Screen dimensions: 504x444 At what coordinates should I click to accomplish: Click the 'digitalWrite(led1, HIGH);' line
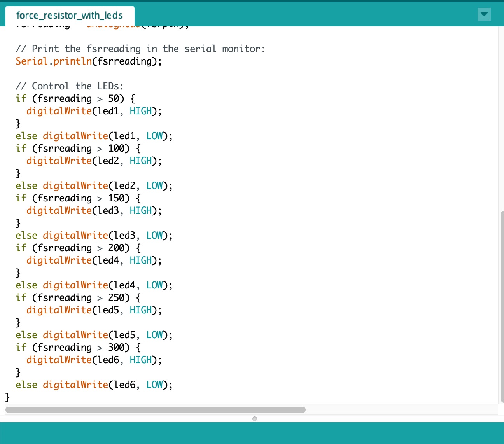pyautogui.click(x=94, y=111)
